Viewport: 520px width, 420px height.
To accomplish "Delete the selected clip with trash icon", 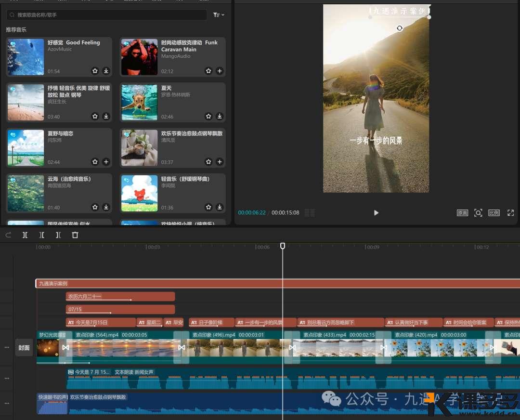I will click(x=75, y=235).
